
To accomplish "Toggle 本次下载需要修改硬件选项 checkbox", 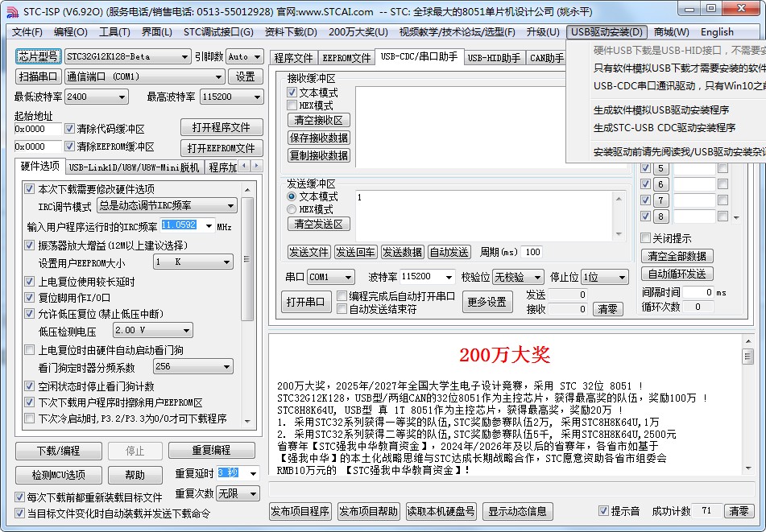I will (x=29, y=189).
